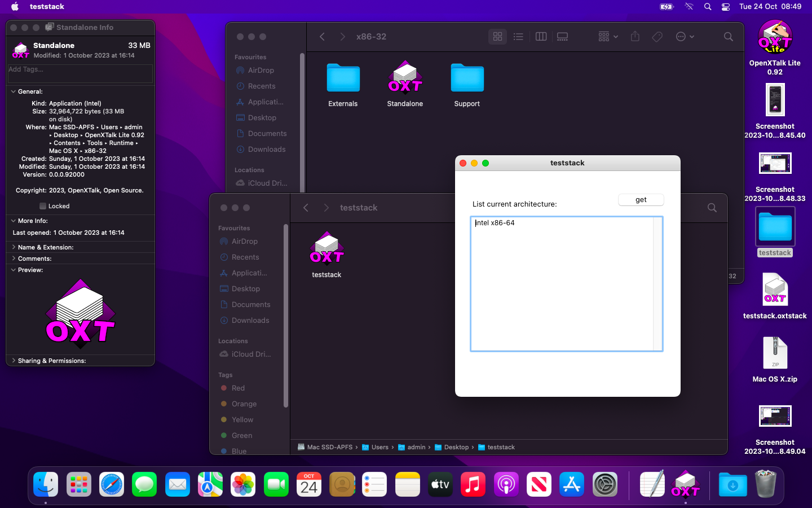This screenshot has width=812, height=508.
Task: Open Finder from the Dock
Action: [x=46, y=484]
